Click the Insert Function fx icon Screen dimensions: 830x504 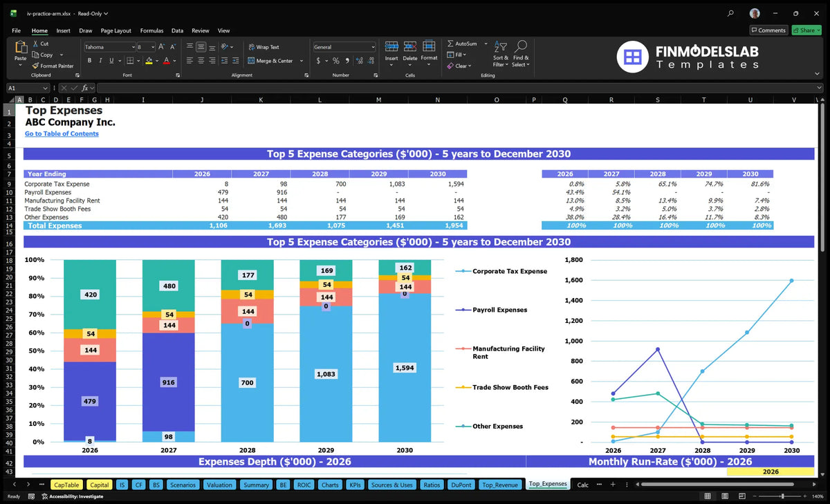coord(85,88)
